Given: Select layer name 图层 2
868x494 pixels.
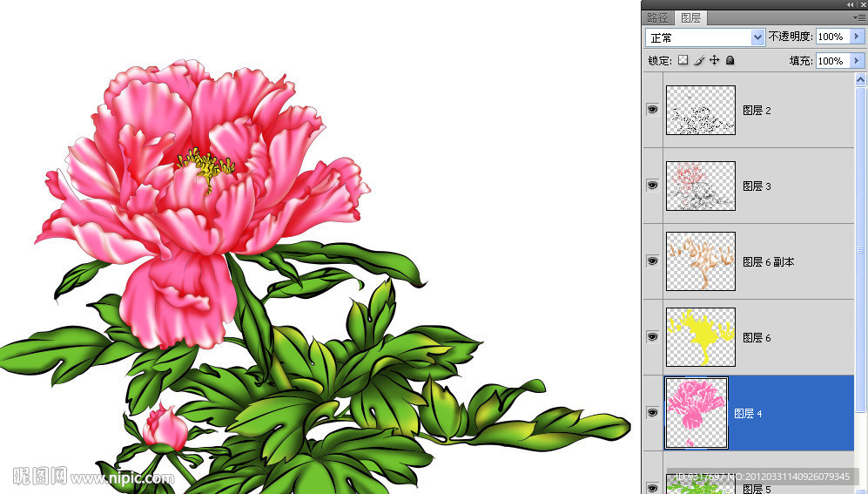Looking at the screenshot, I should pyautogui.click(x=757, y=110).
